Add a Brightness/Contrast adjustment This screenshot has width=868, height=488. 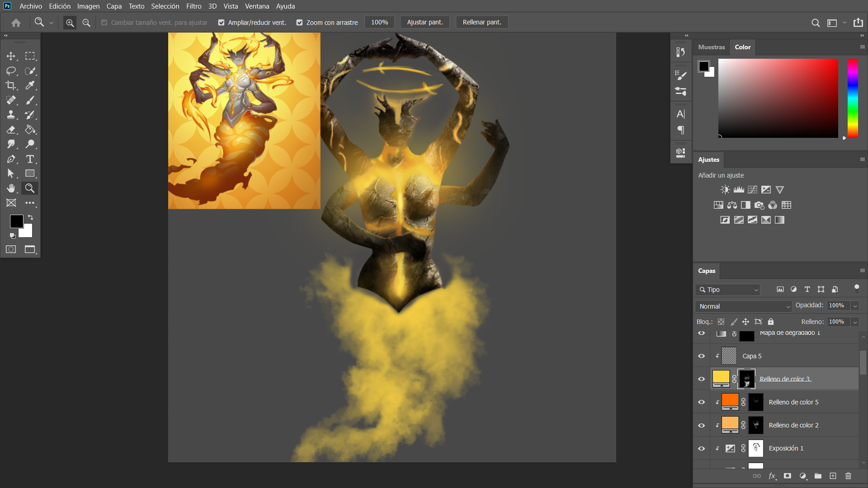[x=725, y=190]
